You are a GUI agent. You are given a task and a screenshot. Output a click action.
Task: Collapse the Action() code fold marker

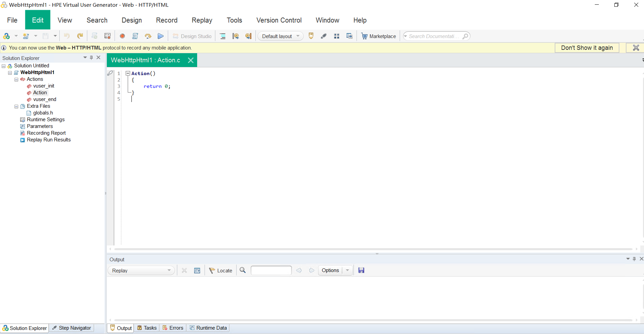pos(128,73)
